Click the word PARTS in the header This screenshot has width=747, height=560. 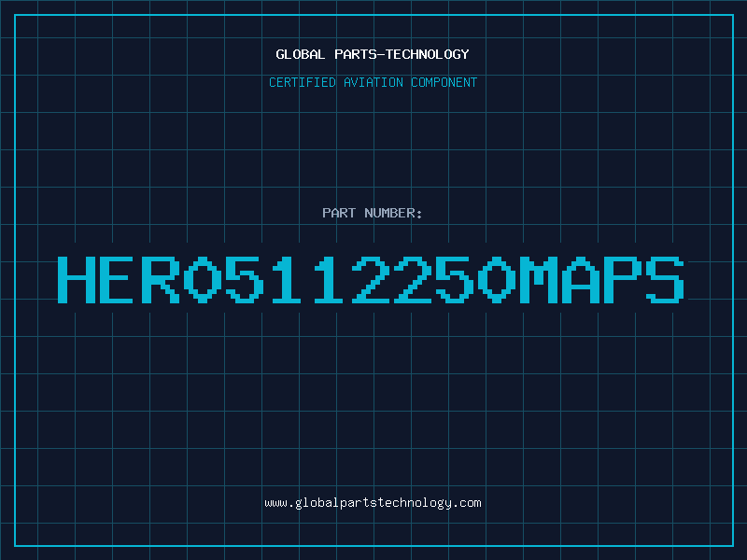click(x=356, y=54)
